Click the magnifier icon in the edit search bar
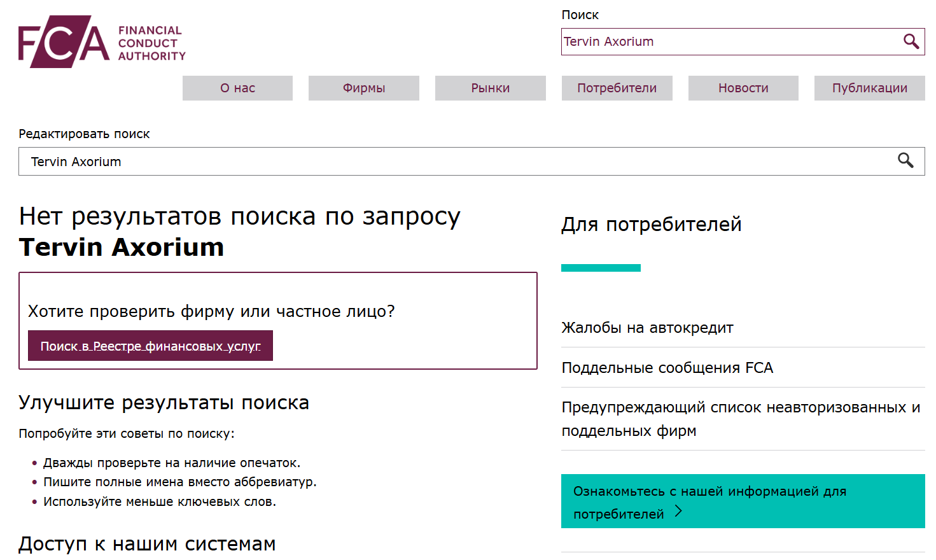The width and height of the screenshot is (936, 560). pyautogui.click(x=905, y=161)
